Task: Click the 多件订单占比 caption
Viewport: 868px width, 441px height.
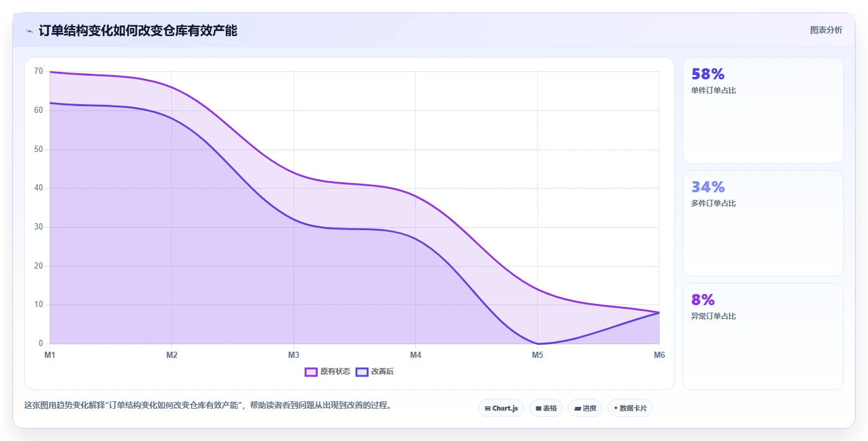Action: pos(714,203)
